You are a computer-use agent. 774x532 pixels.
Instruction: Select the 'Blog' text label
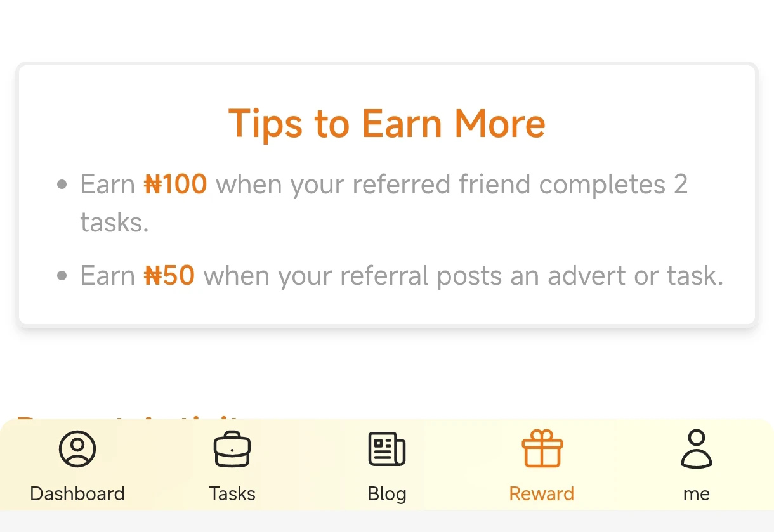[387, 494]
